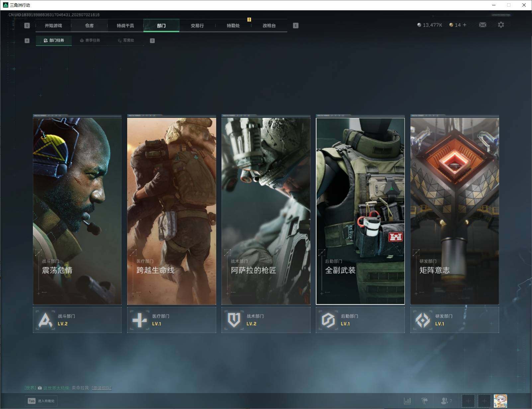Click the flag icon in bottom bar

coord(424,401)
